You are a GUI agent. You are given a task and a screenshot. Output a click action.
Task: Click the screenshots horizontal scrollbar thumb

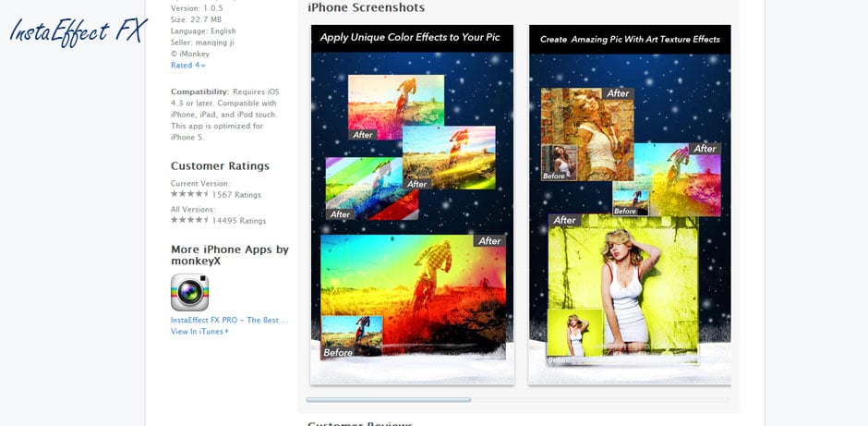coord(388,399)
